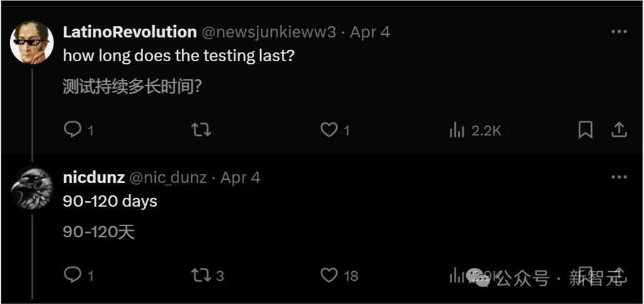Like LatinoRevolution's tweet
The image size is (644, 304).
click(329, 130)
